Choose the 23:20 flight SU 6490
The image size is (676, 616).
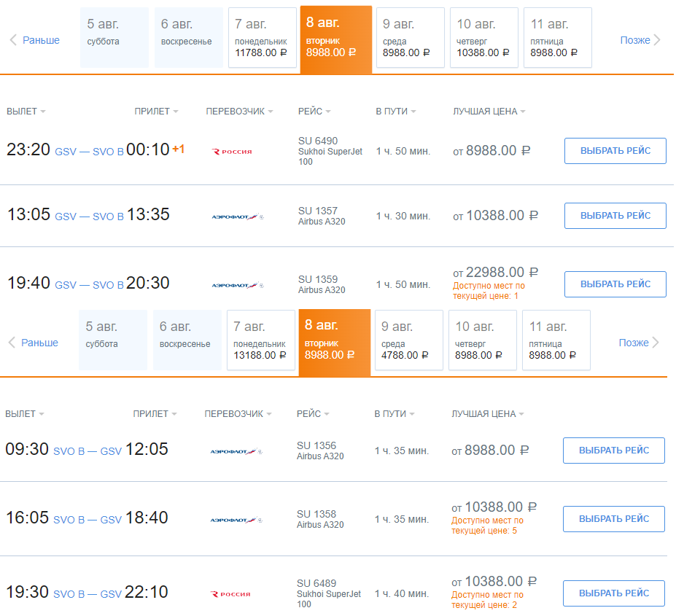[x=615, y=151]
